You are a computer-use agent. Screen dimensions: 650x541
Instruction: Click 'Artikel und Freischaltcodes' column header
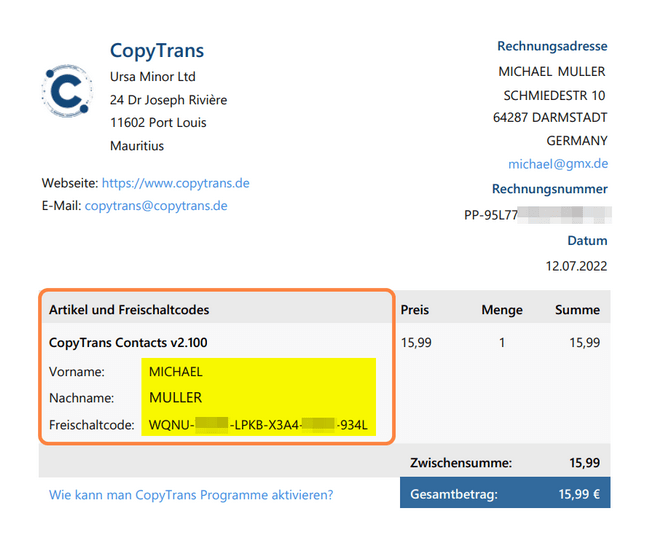129,310
